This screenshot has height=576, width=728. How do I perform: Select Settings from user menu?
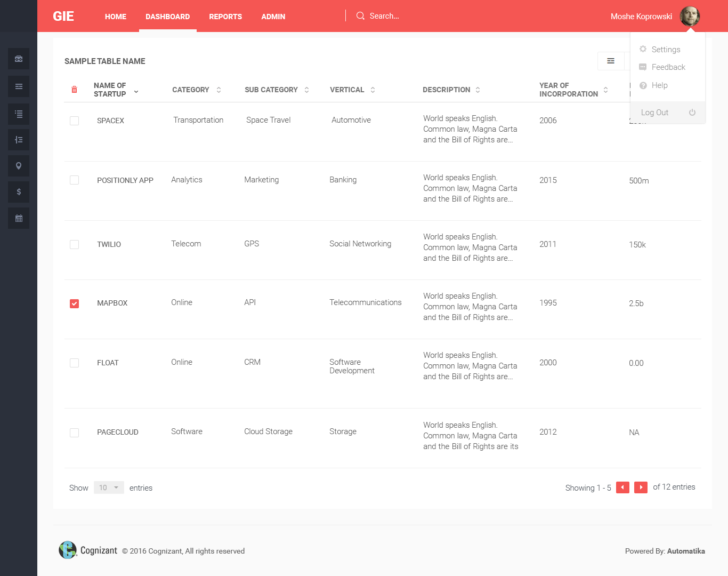tap(666, 50)
